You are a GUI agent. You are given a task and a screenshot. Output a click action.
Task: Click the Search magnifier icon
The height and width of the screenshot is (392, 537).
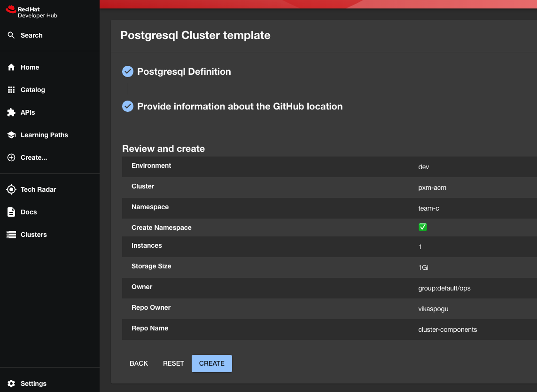tap(11, 35)
